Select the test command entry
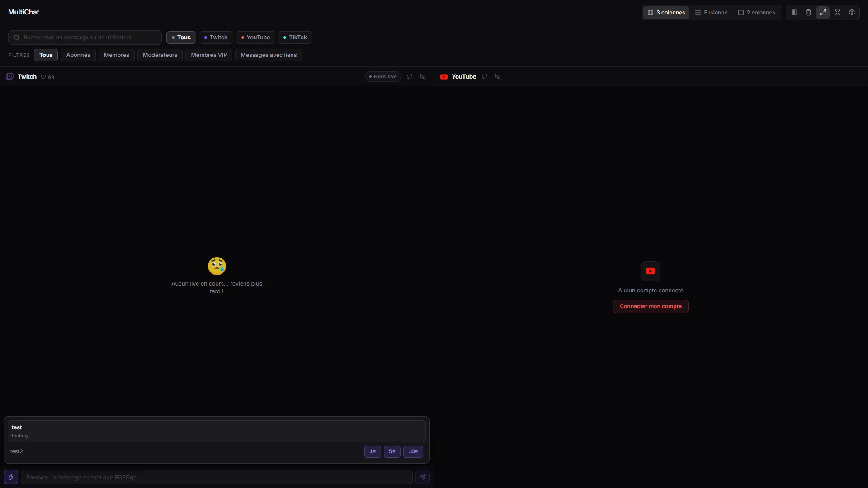 (217, 432)
